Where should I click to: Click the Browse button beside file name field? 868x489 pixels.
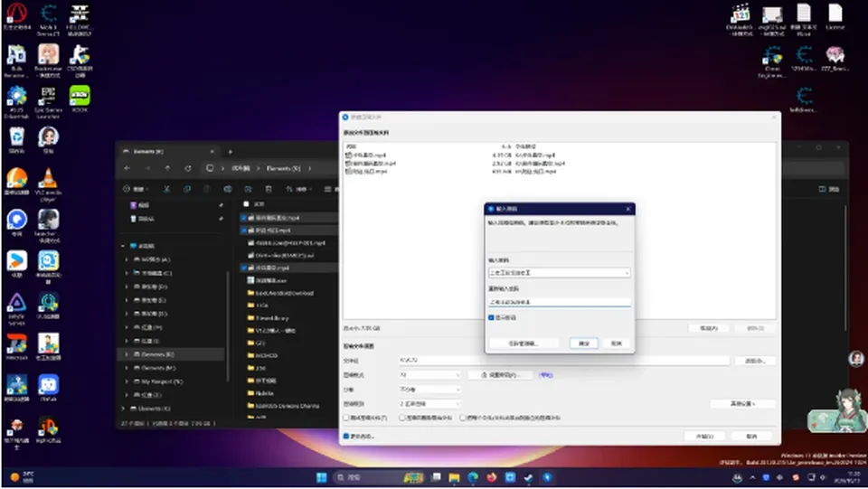(x=754, y=361)
